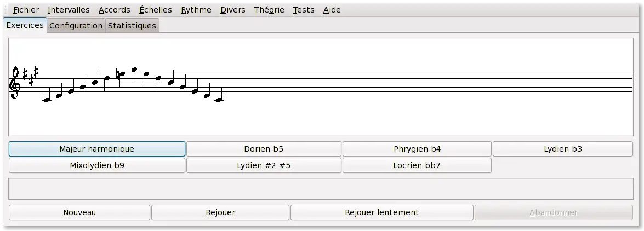Open the Aide menu
This screenshot has width=644, height=231.
point(332,10)
